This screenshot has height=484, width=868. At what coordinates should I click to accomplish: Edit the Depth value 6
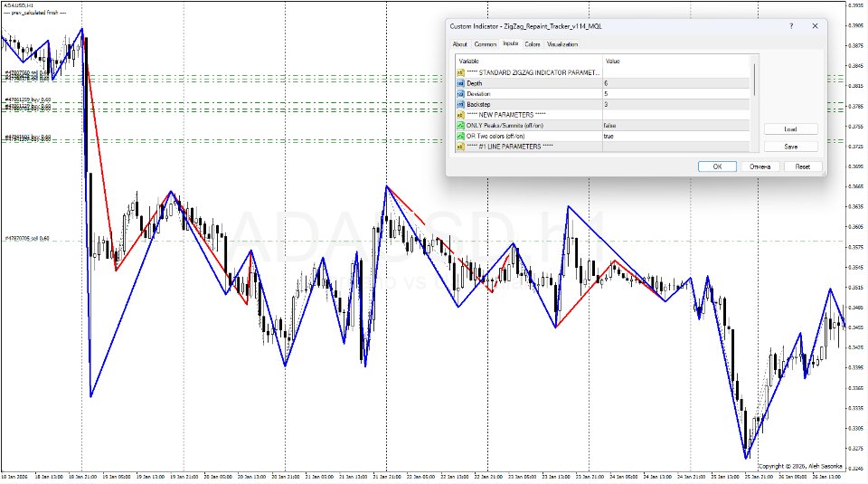coord(676,83)
